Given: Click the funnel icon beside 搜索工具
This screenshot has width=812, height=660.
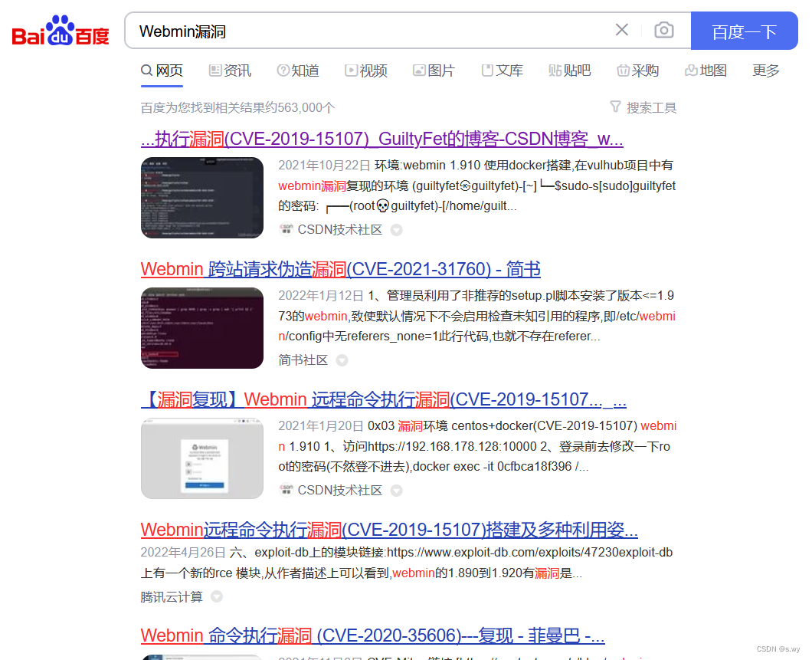Looking at the screenshot, I should click(615, 107).
